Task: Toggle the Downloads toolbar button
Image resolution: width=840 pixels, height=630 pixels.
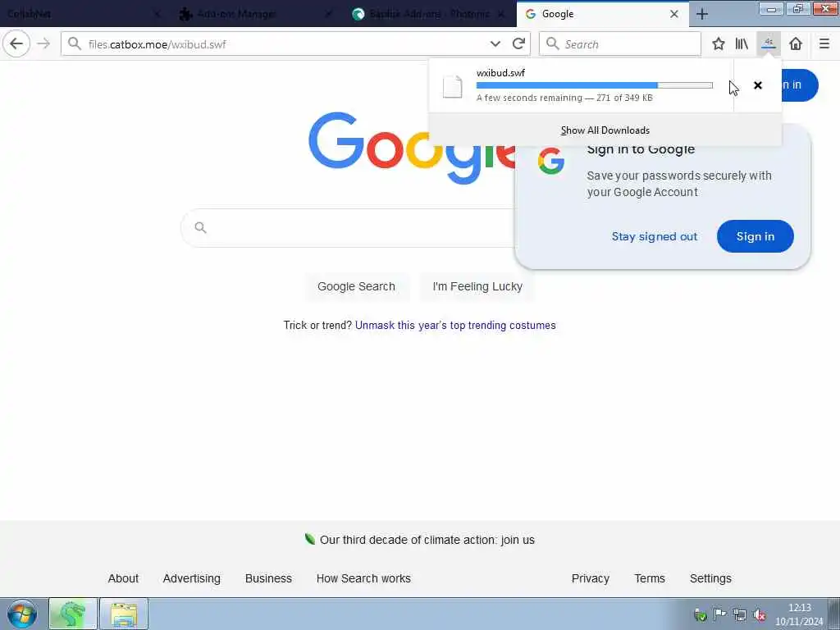Action: pos(768,44)
